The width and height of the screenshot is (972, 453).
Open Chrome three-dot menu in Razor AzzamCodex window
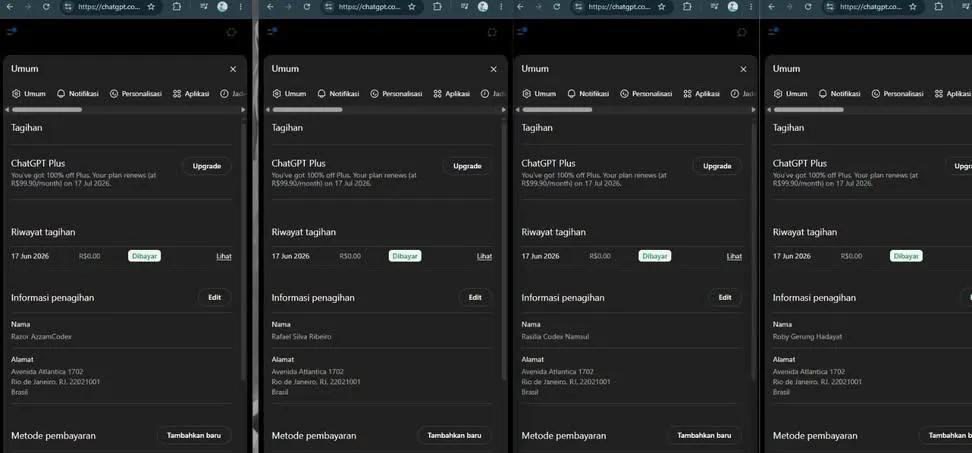click(241, 7)
